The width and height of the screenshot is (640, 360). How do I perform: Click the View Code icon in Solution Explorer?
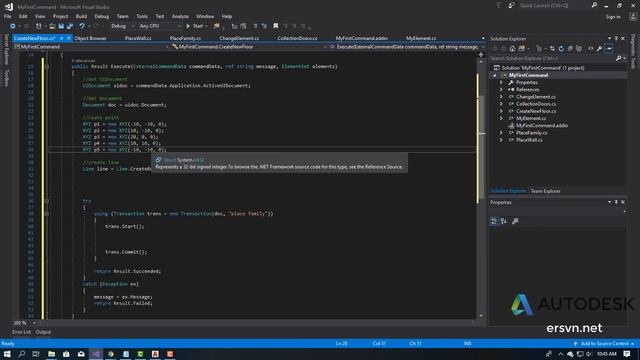pyautogui.click(x=590, y=49)
